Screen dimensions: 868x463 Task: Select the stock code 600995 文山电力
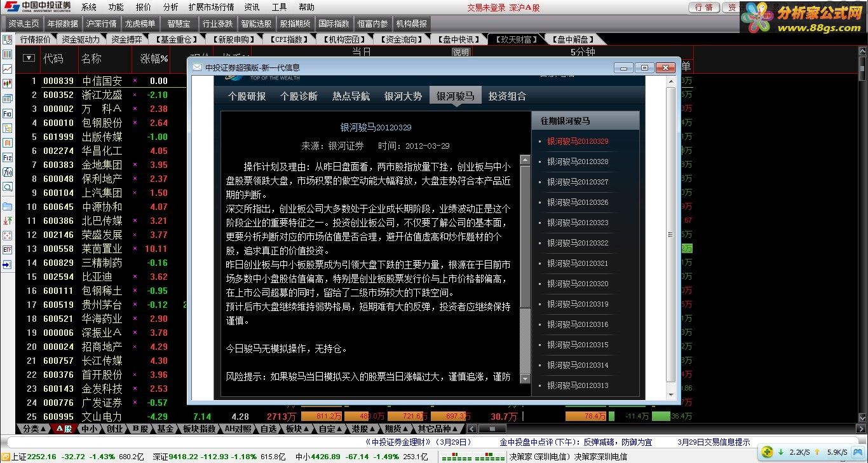tap(58, 417)
